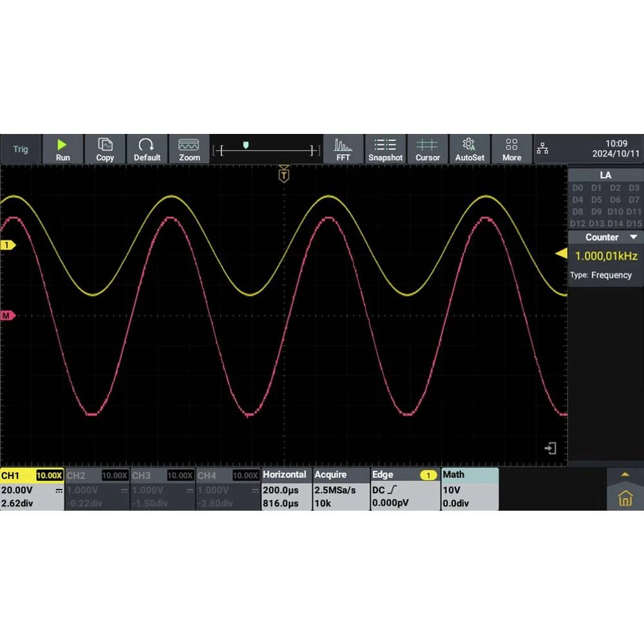The width and height of the screenshot is (644, 644).
Task: Run AutoSet configuration
Action: click(x=469, y=149)
